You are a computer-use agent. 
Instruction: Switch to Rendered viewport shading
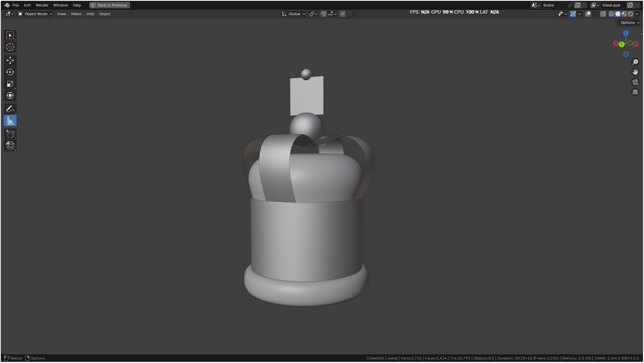point(631,14)
